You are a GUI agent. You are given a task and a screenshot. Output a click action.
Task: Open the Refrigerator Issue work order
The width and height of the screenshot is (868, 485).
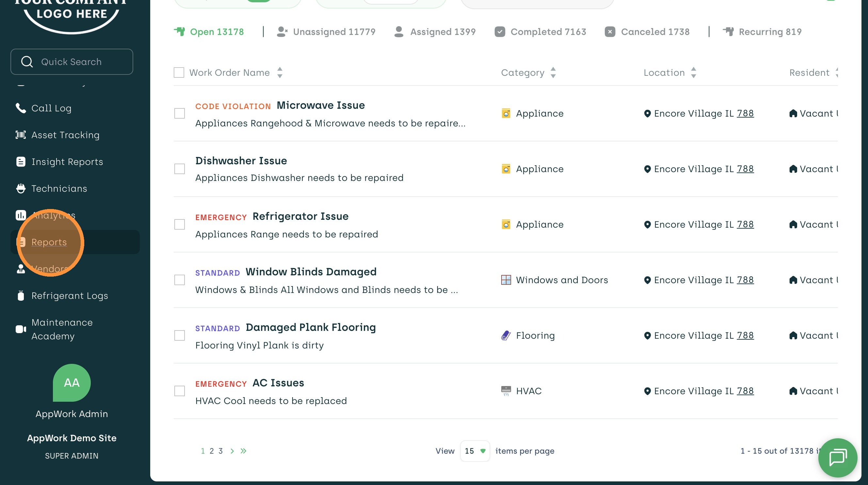click(x=300, y=217)
